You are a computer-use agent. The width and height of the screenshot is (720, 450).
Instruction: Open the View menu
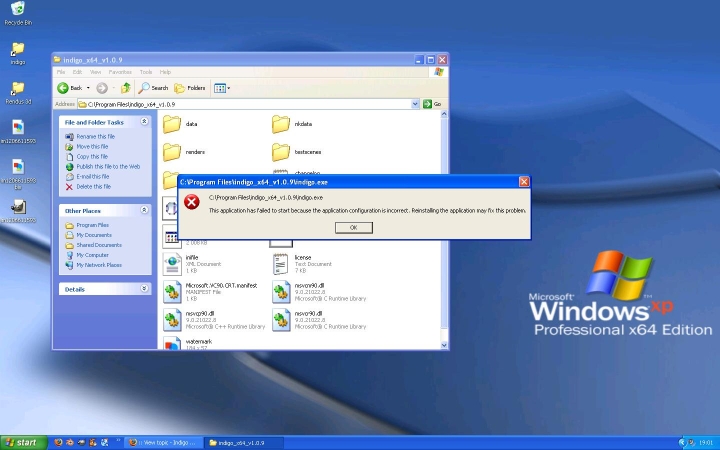(95, 72)
